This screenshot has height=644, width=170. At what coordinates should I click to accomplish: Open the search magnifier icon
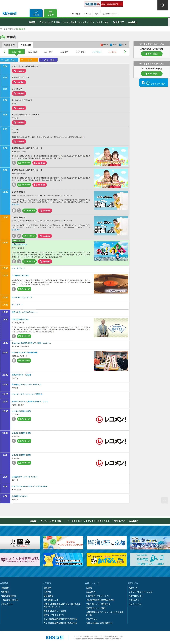(x=163, y=5)
